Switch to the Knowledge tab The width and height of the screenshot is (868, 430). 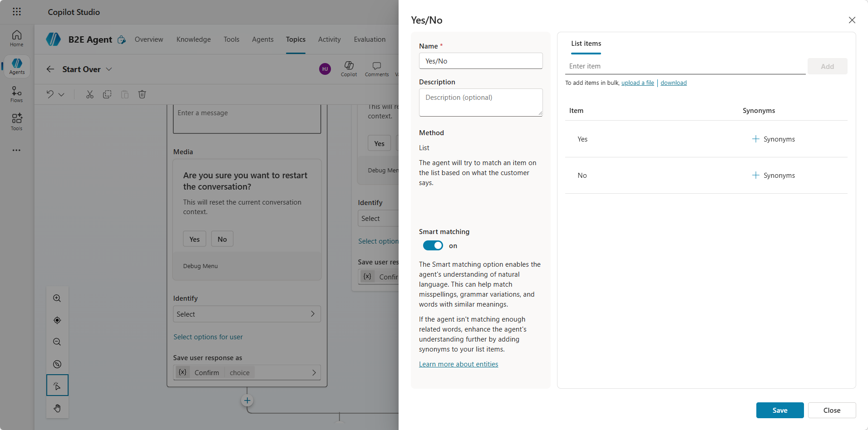click(193, 39)
